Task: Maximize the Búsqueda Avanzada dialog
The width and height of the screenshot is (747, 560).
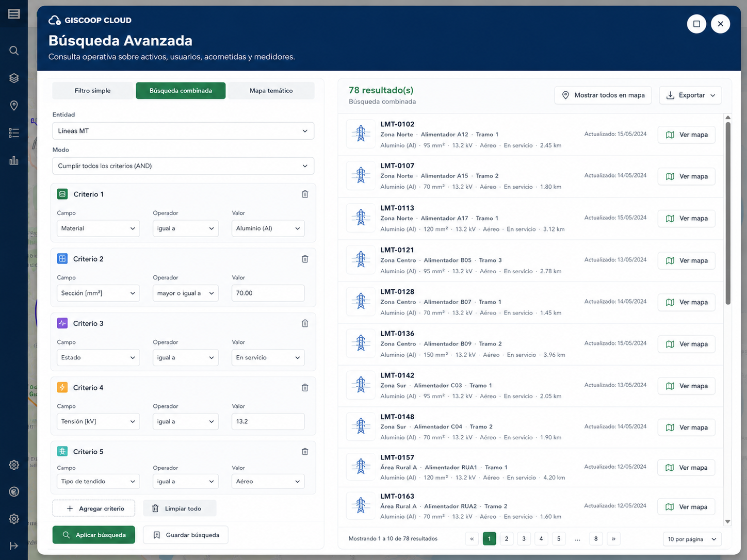Action: [696, 24]
